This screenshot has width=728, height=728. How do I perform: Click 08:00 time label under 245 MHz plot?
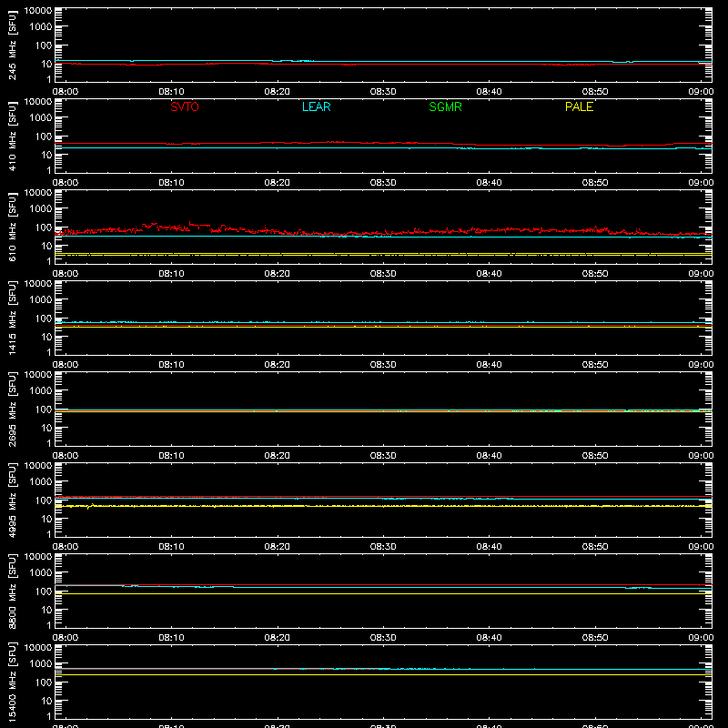[x=66, y=92]
